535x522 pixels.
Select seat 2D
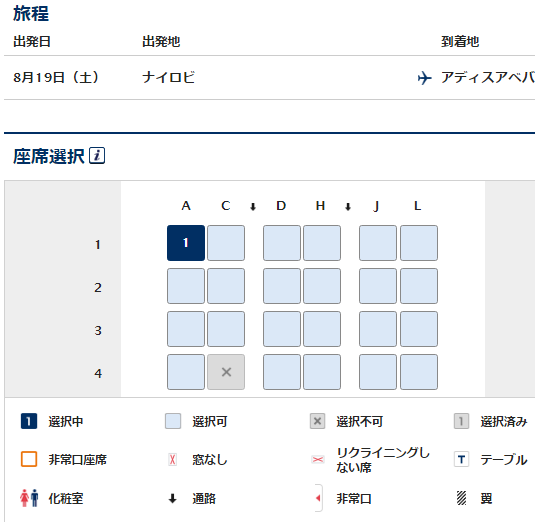282,286
